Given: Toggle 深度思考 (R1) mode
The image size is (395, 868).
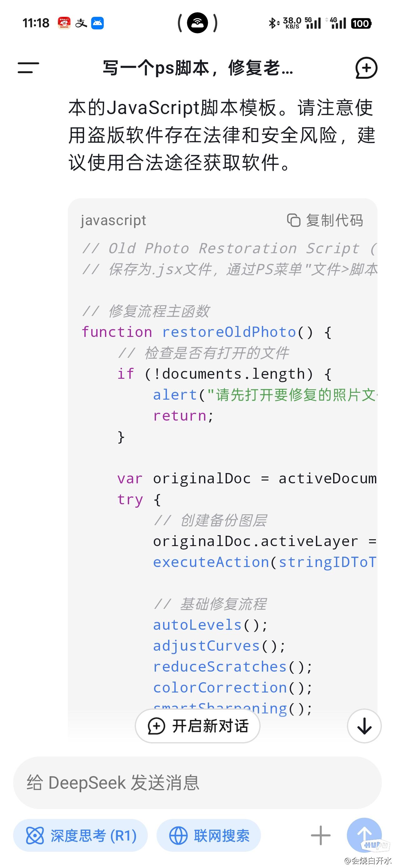Looking at the screenshot, I should tap(80, 835).
